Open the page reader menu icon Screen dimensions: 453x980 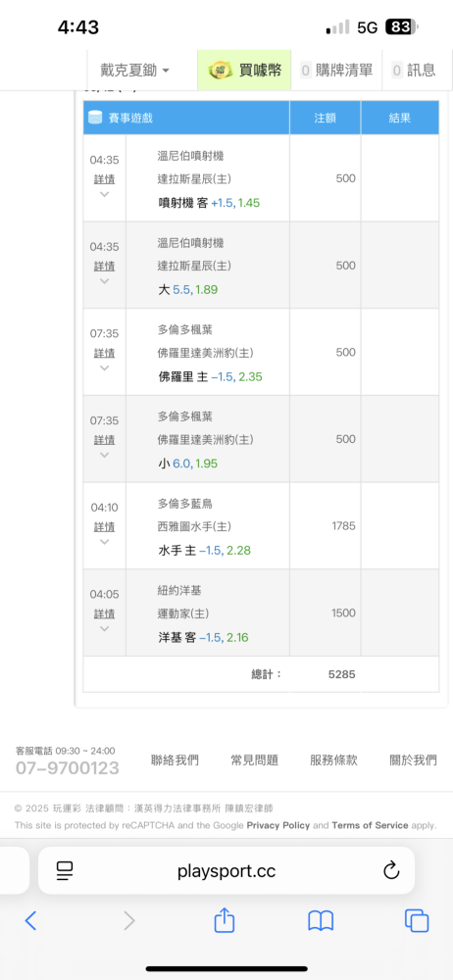(x=65, y=870)
